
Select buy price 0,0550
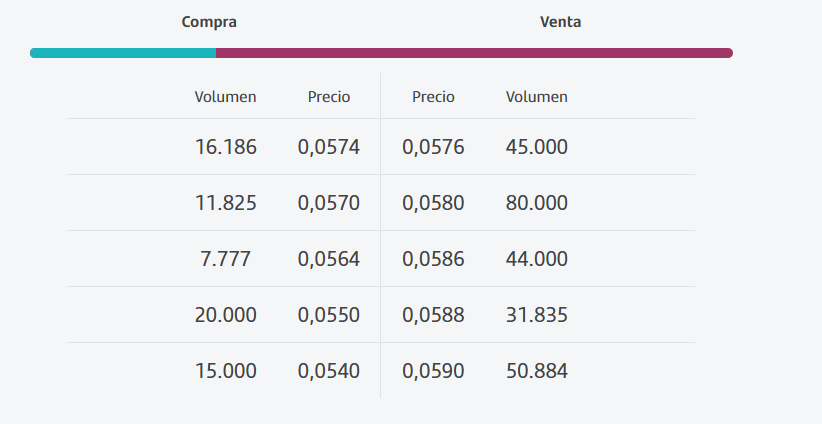pos(329,315)
